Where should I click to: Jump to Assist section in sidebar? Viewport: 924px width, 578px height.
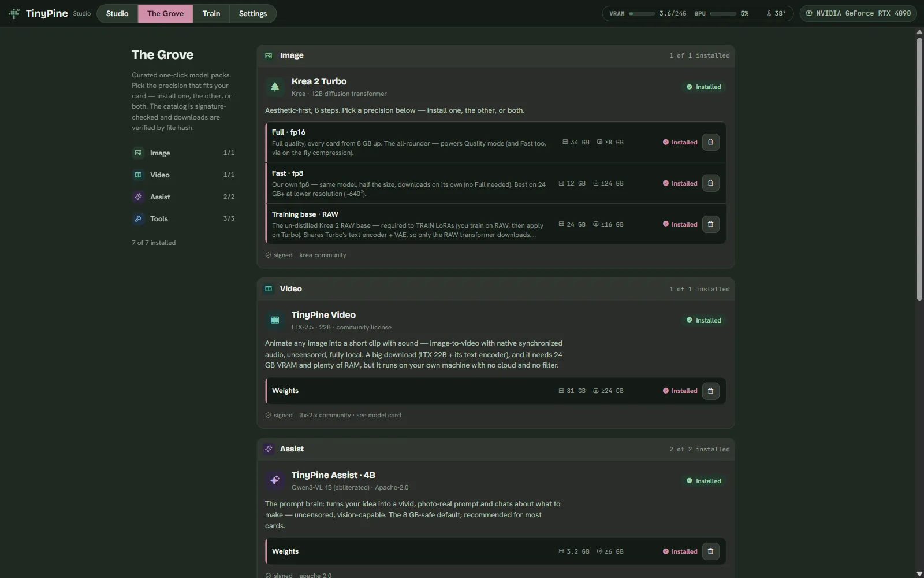click(183, 197)
